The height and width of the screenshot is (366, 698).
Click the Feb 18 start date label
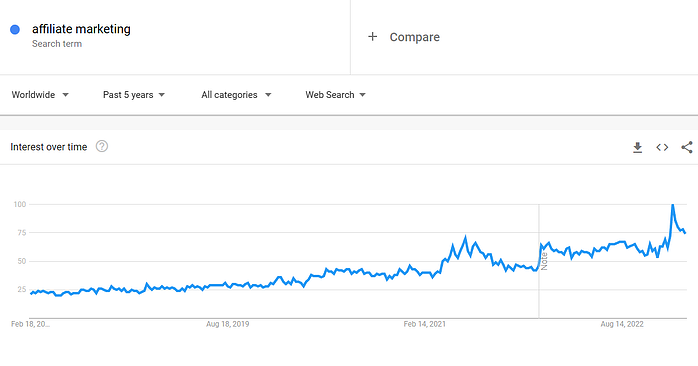click(x=30, y=324)
